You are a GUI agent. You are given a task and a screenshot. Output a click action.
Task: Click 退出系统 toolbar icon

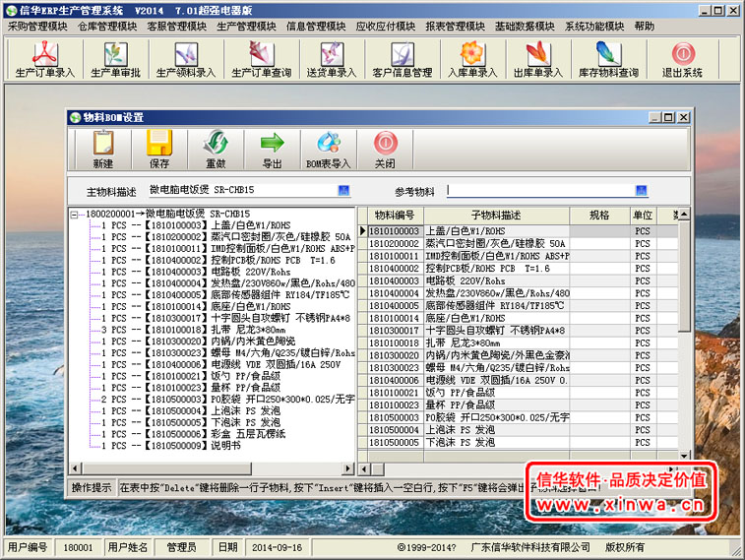pos(683,59)
